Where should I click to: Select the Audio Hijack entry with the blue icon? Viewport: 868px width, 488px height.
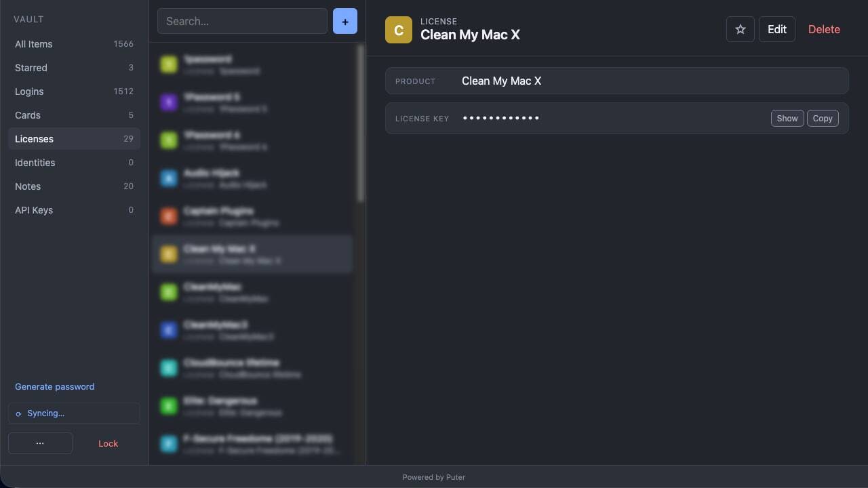point(252,178)
